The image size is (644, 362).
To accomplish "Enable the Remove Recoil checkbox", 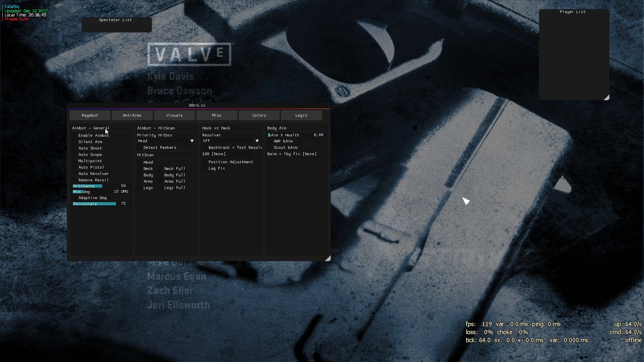I will point(75,180).
